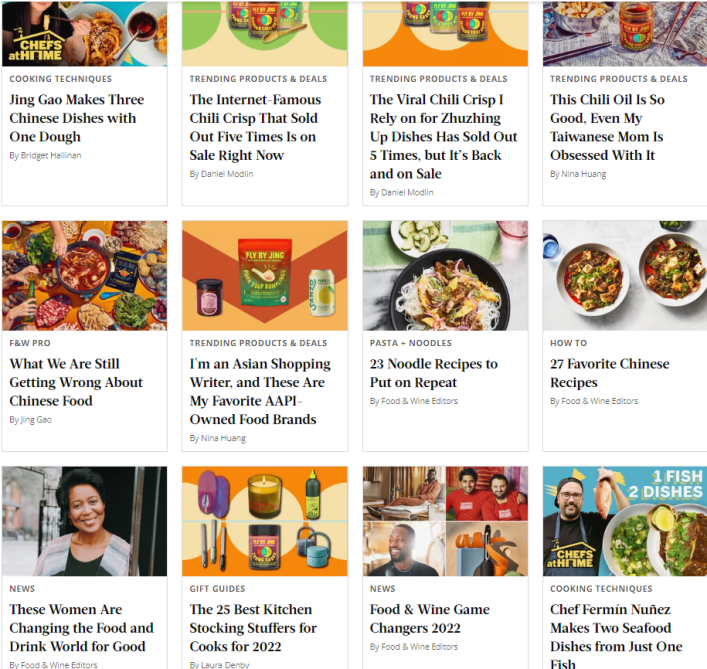Open 'These Women Are Changing the Food' article
707x669 pixels.
(82, 628)
